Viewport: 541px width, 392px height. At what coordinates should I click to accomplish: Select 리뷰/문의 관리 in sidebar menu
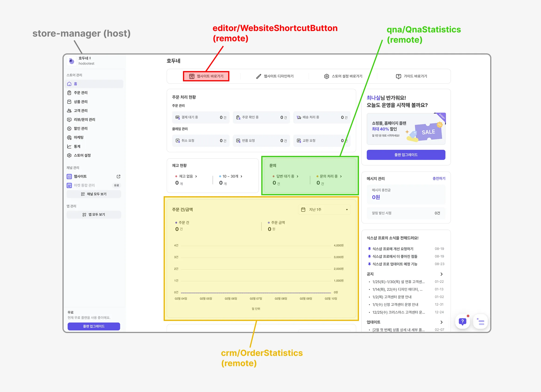coord(84,120)
